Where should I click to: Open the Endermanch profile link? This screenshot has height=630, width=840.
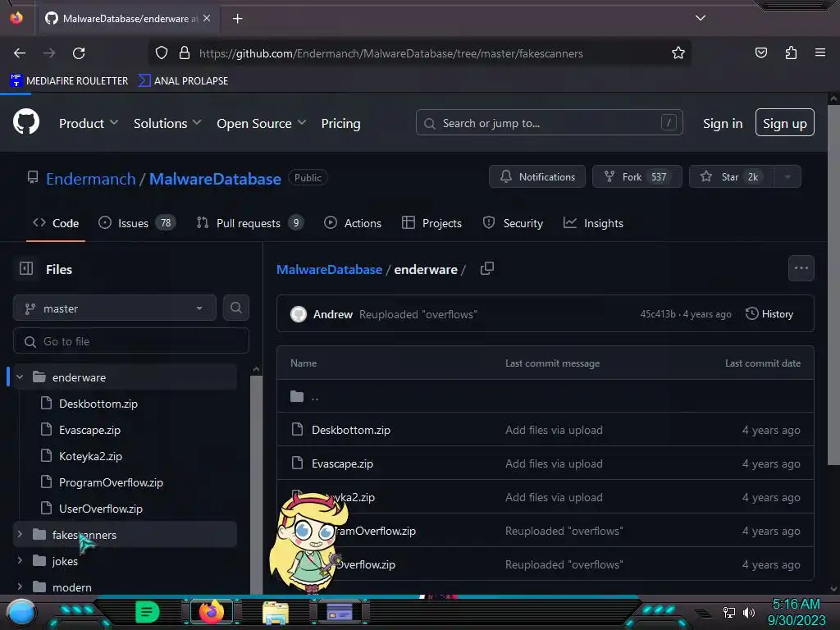90,178
